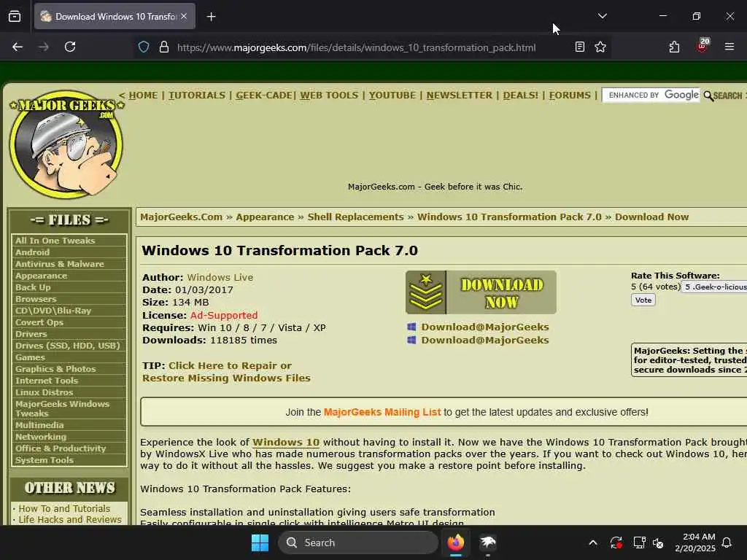Open Windows Start menu
The height and width of the screenshot is (560, 747).
(x=260, y=542)
